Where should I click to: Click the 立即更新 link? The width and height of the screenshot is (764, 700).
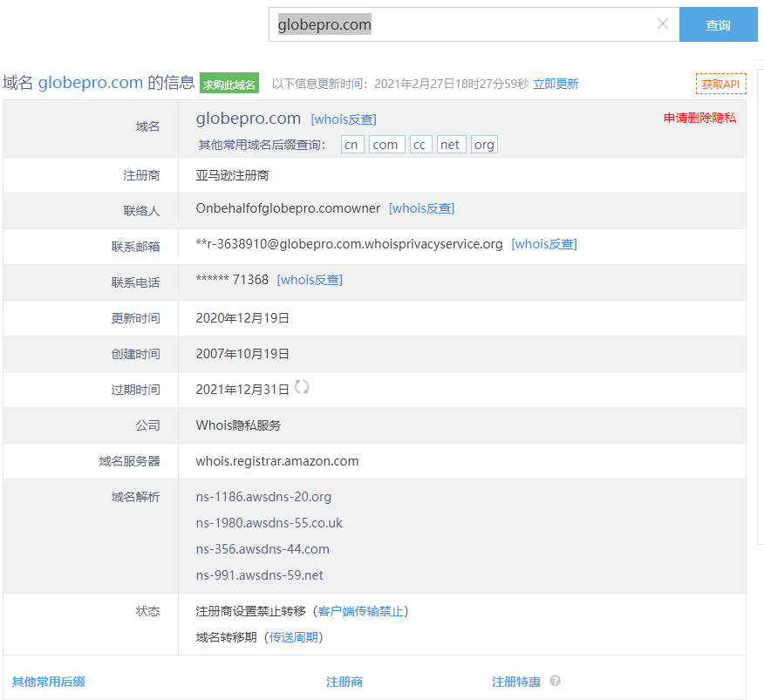tap(556, 85)
